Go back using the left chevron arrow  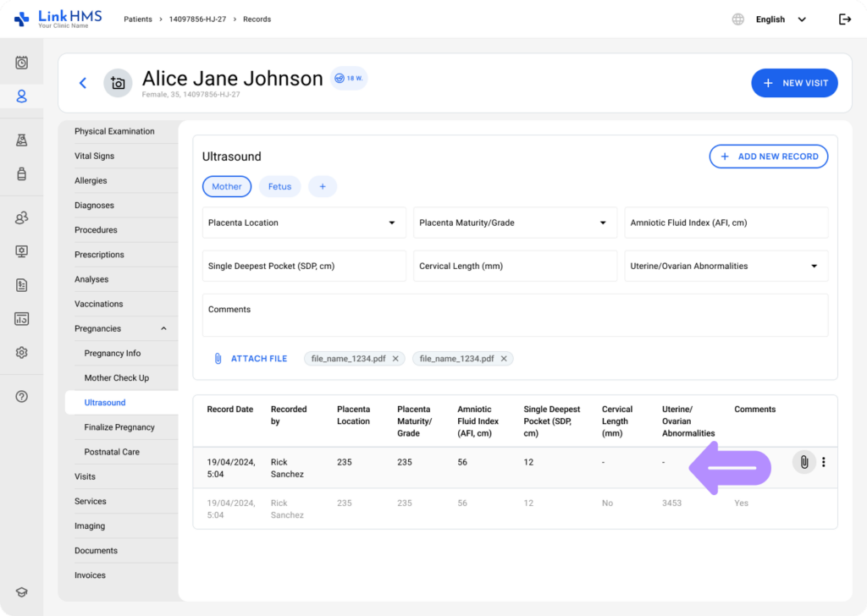[83, 83]
